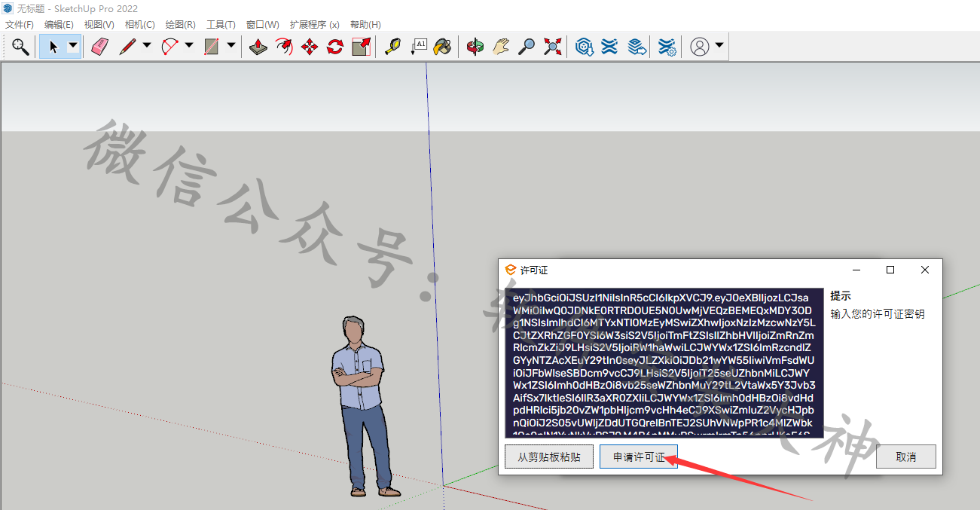This screenshot has width=980, height=510.
Task: Maximize the 许可证 dialog window
Action: [890, 270]
